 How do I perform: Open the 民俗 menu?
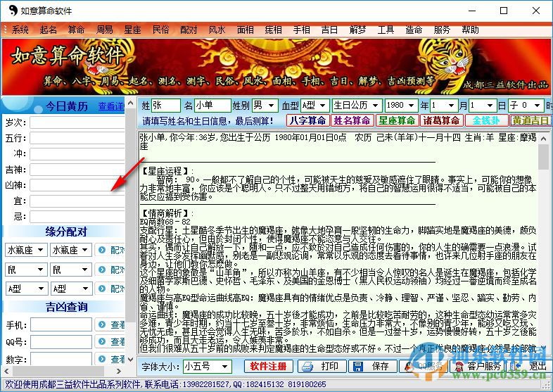(161, 30)
